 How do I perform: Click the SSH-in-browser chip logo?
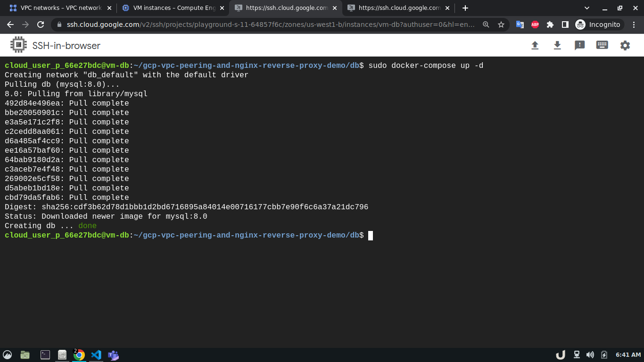[x=19, y=45]
